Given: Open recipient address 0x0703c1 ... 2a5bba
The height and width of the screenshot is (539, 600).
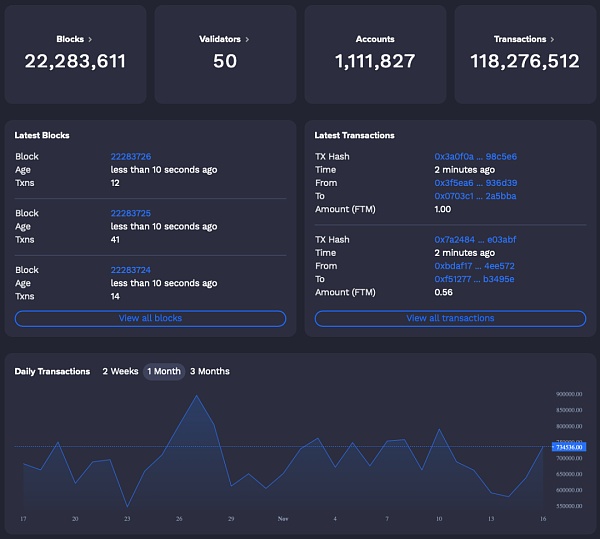Looking at the screenshot, I should 475,196.
